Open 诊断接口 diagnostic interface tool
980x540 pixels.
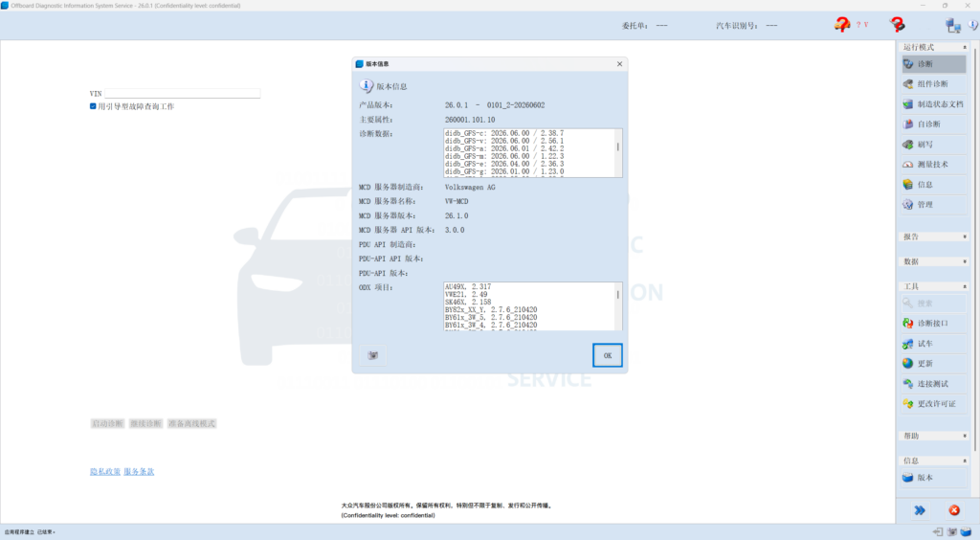(934, 323)
